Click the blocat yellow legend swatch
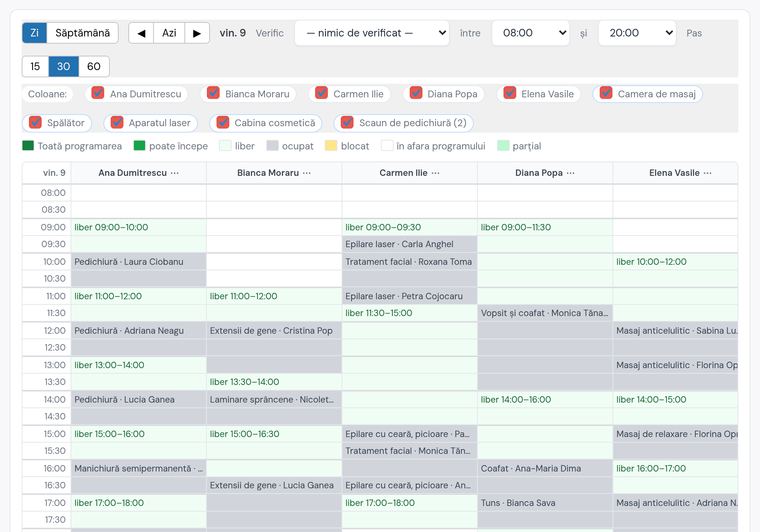The height and width of the screenshot is (532, 760). click(x=331, y=145)
